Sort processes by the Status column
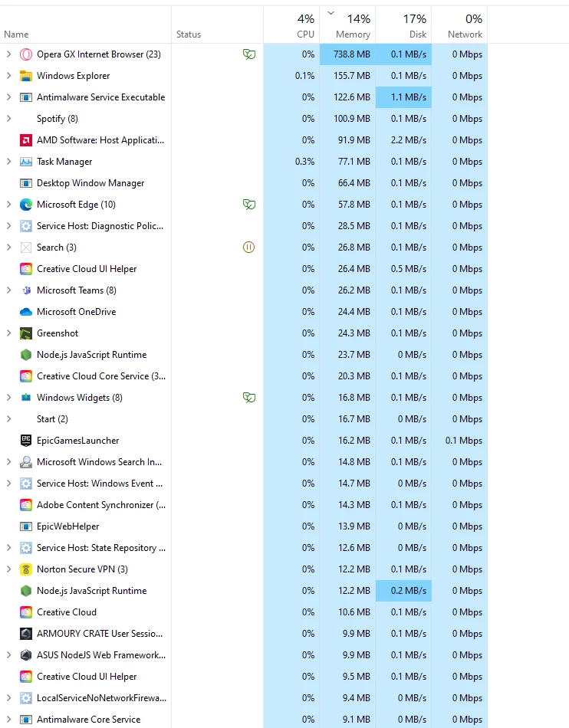Viewport: 569px width, 728px height. click(217, 25)
